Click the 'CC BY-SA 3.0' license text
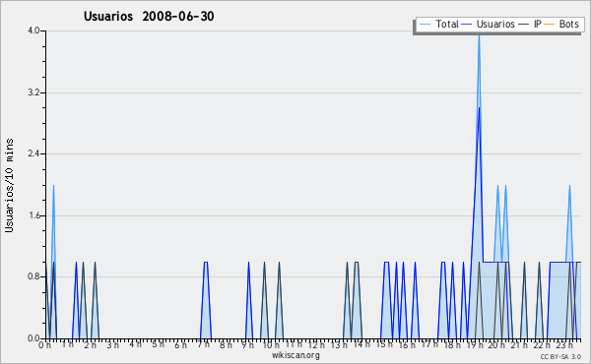The width and height of the screenshot is (591, 364). (x=560, y=356)
